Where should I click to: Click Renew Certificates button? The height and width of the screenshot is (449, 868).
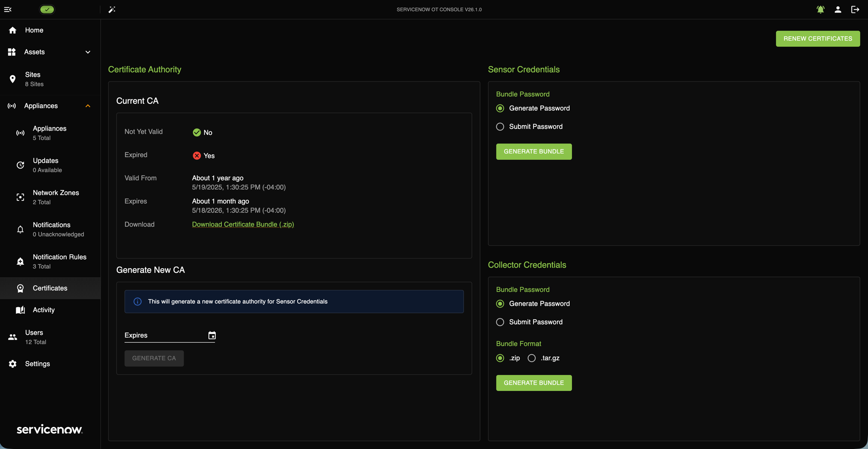[818, 39]
